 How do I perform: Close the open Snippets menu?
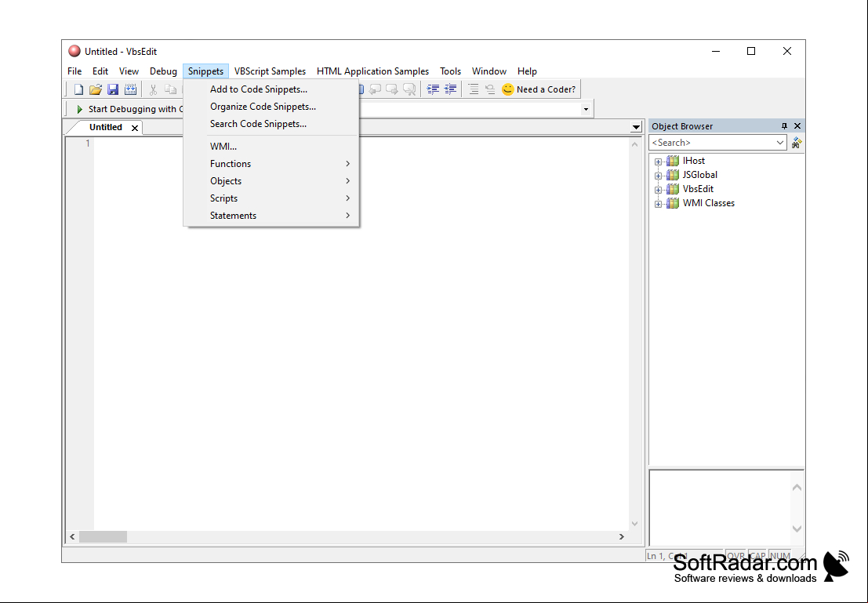coord(206,71)
